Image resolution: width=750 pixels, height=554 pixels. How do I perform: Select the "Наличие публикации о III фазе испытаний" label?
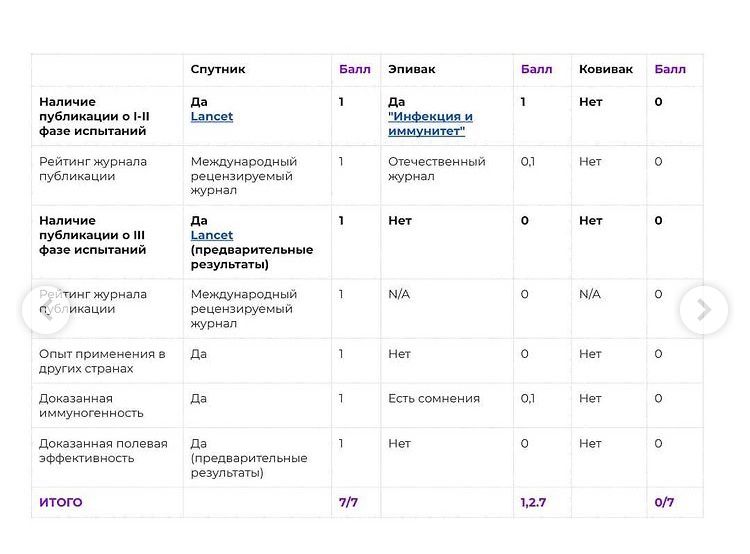pos(93,236)
